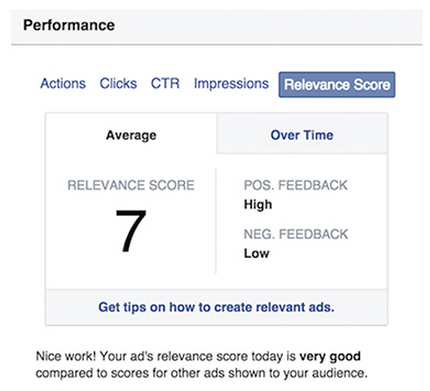Viewport: 430px width, 391px height.
Task: Select the CTR metric tab
Action: pos(165,84)
